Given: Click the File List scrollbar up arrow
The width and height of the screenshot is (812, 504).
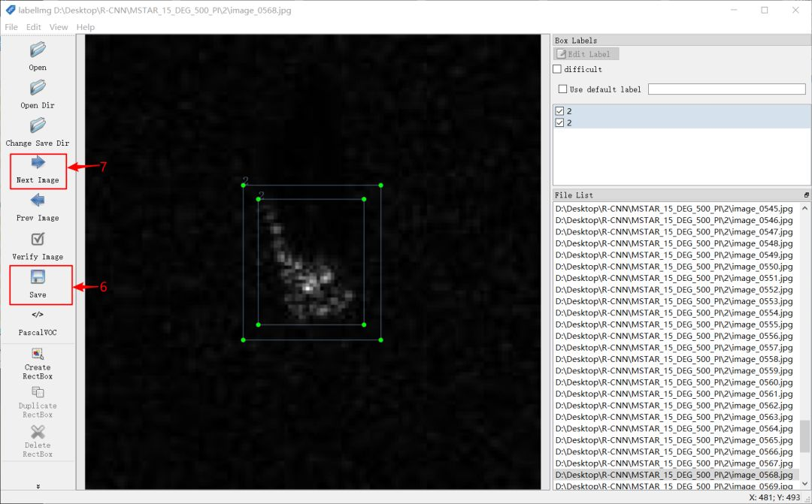Looking at the screenshot, I should [804, 209].
